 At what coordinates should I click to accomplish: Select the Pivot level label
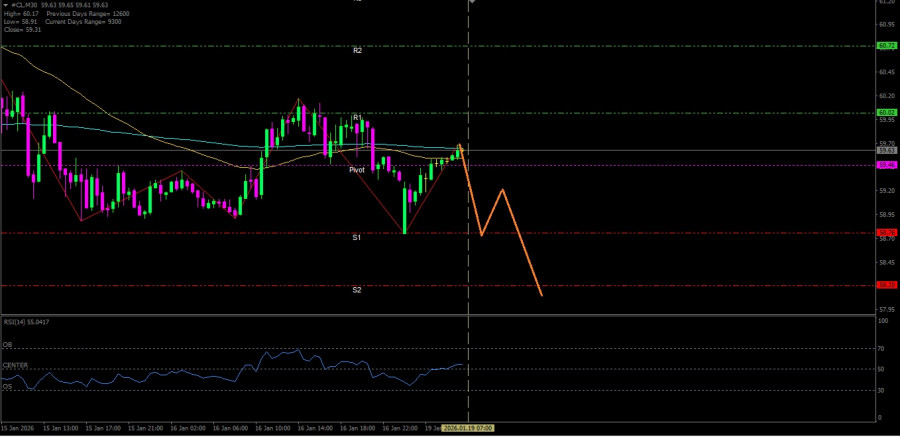click(357, 170)
